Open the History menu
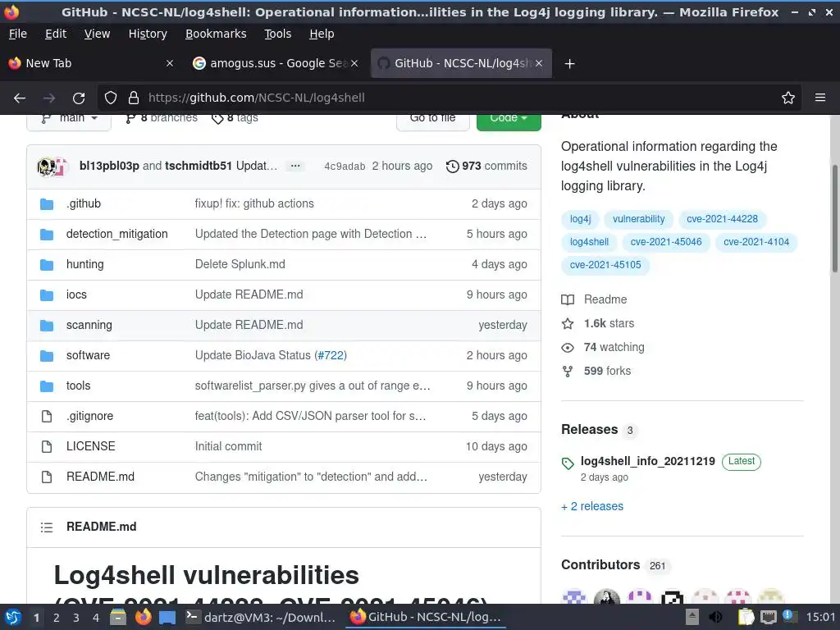Viewport: 840px width, 630px height. pos(148,34)
